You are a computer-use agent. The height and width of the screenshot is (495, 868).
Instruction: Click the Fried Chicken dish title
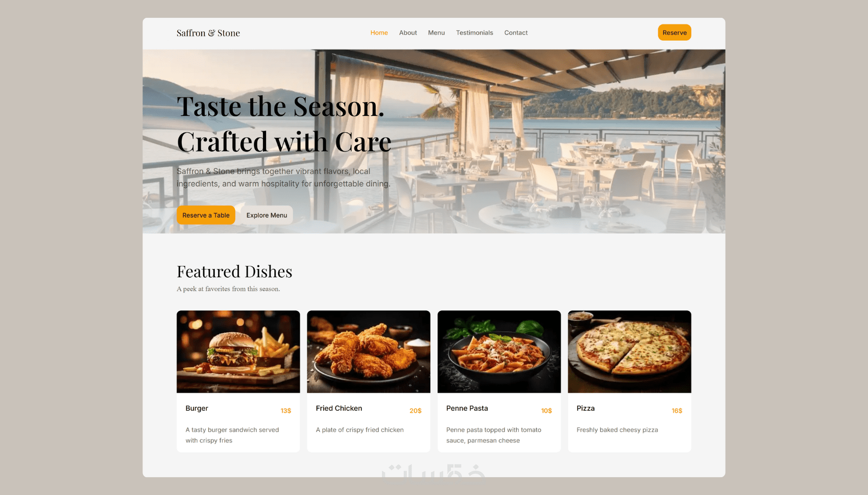tap(339, 408)
